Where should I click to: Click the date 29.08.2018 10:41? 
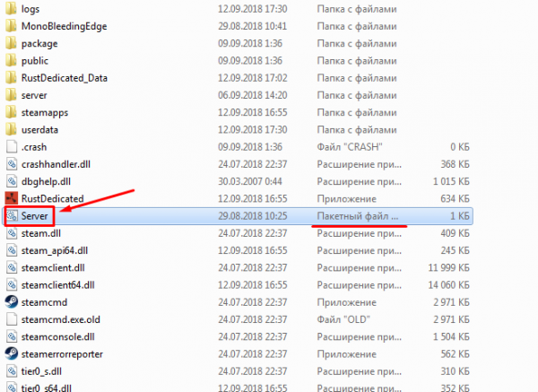pos(253,26)
